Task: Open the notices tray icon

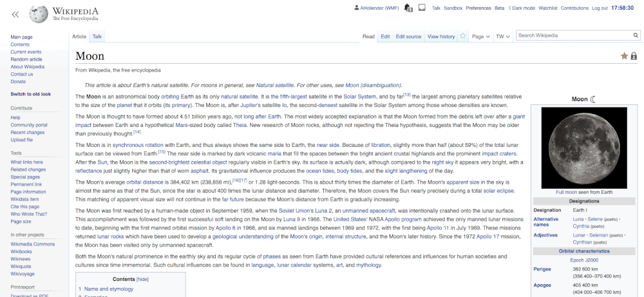Action: coord(422,8)
